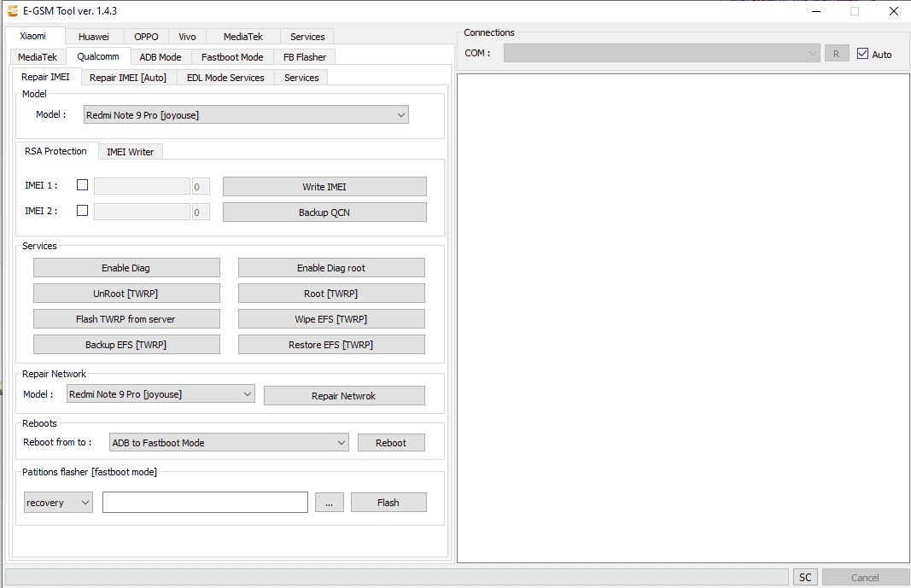The image size is (911, 588).
Task: Click Flash TWRP from server
Action: click(126, 318)
